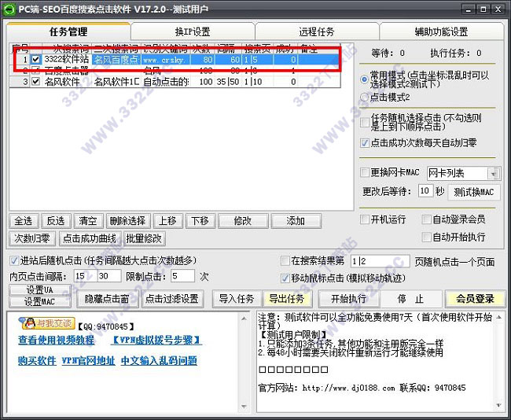Click 设置MAC button
This screenshot has width=511, height=420.
tap(40, 302)
